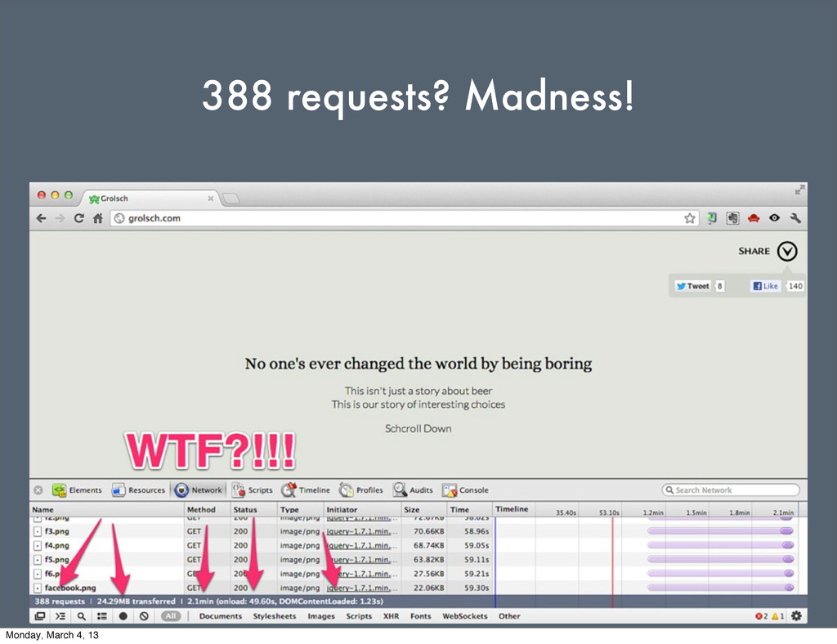Click the tweet count 8
837x644 pixels.
pyautogui.click(x=719, y=286)
